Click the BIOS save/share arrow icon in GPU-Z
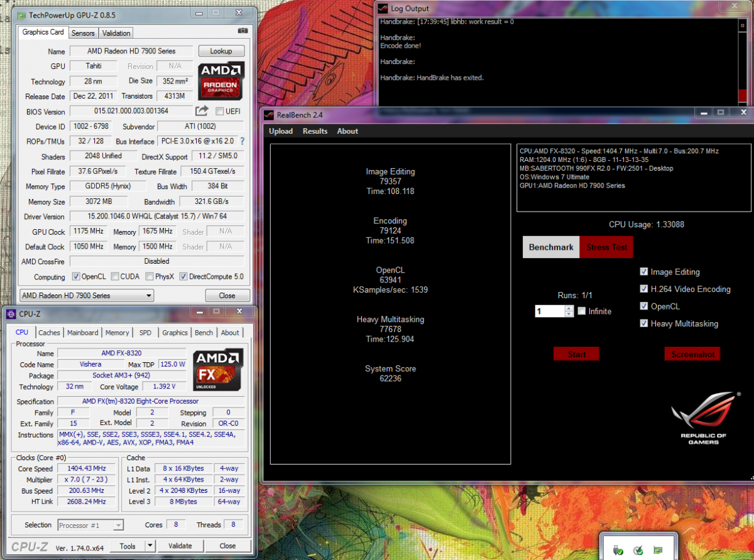The image size is (754, 560). [202, 111]
